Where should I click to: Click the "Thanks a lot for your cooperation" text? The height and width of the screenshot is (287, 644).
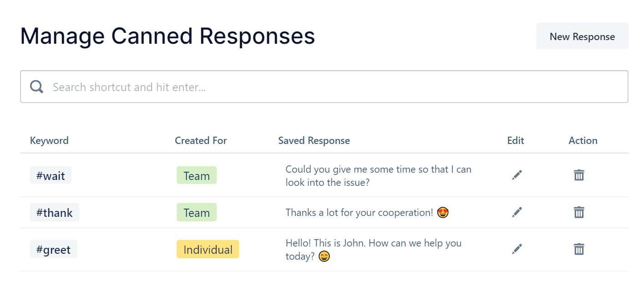click(359, 213)
